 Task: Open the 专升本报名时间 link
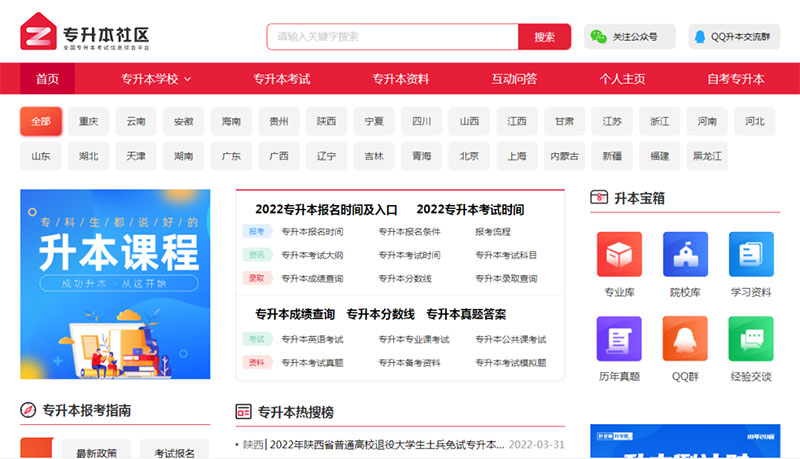click(x=311, y=231)
